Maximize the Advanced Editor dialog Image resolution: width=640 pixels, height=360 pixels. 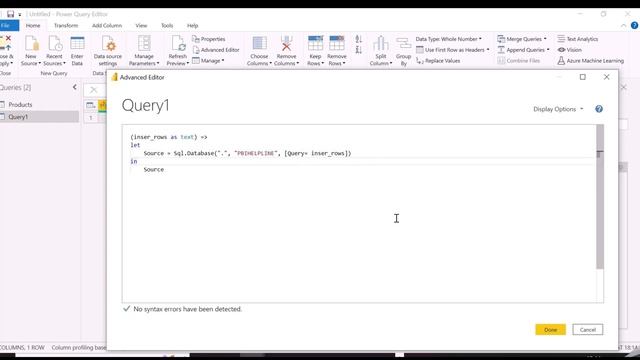tap(582, 77)
